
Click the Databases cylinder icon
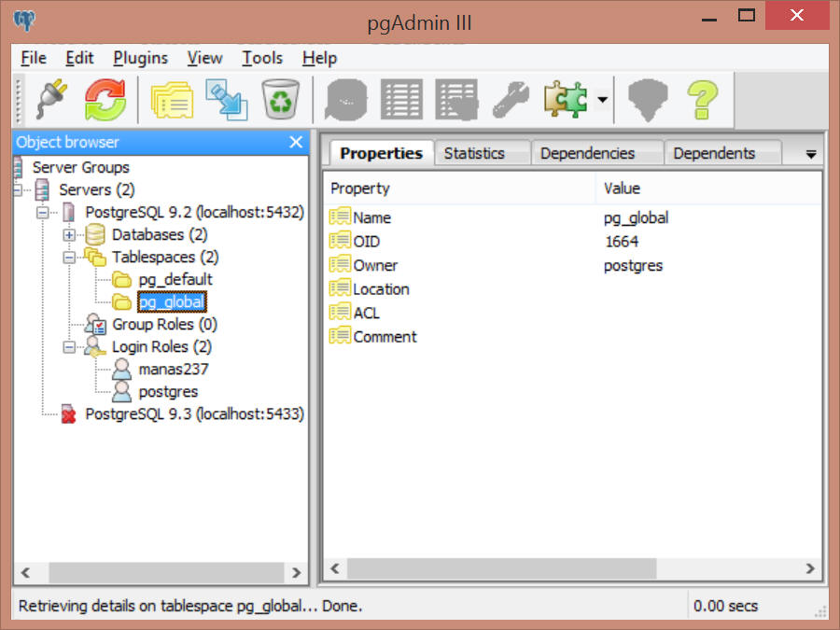click(95, 234)
